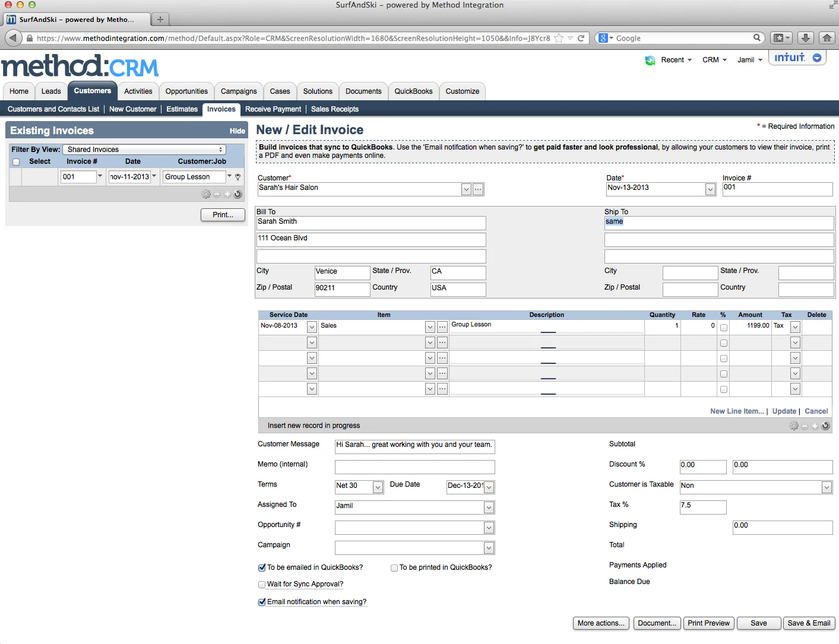Open the Due Date dropdown
Viewport: 839px width, 644px height.
[489, 487]
